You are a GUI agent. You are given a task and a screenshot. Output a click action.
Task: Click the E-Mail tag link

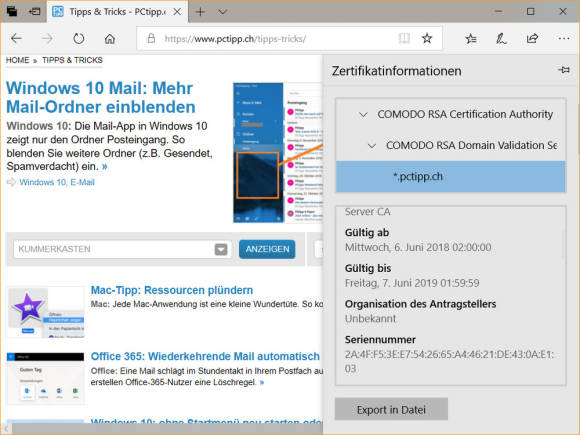pyautogui.click(x=82, y=182)
